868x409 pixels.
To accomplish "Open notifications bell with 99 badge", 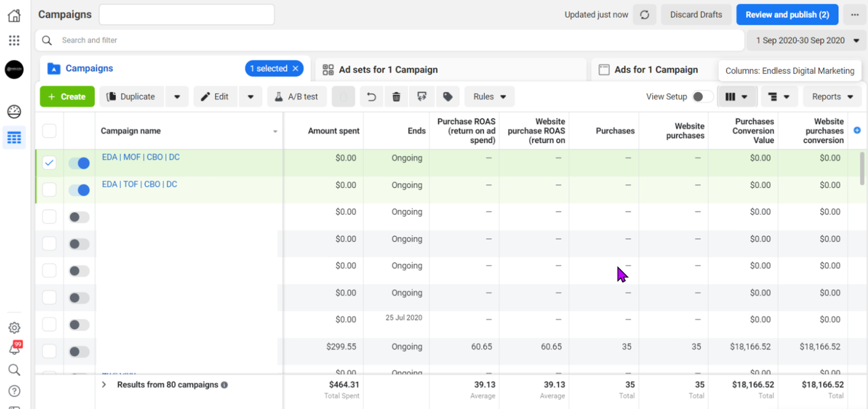I will (14, 349).
